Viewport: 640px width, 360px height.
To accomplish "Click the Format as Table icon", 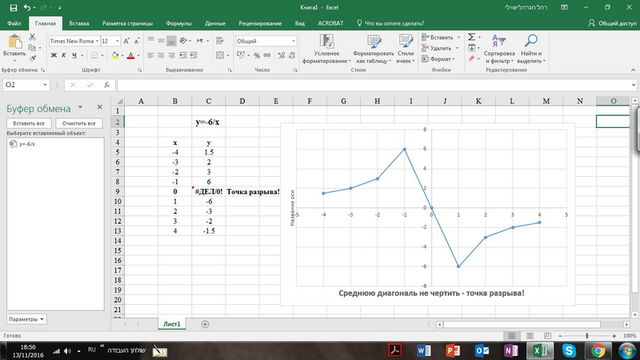I will coord(373,42).
